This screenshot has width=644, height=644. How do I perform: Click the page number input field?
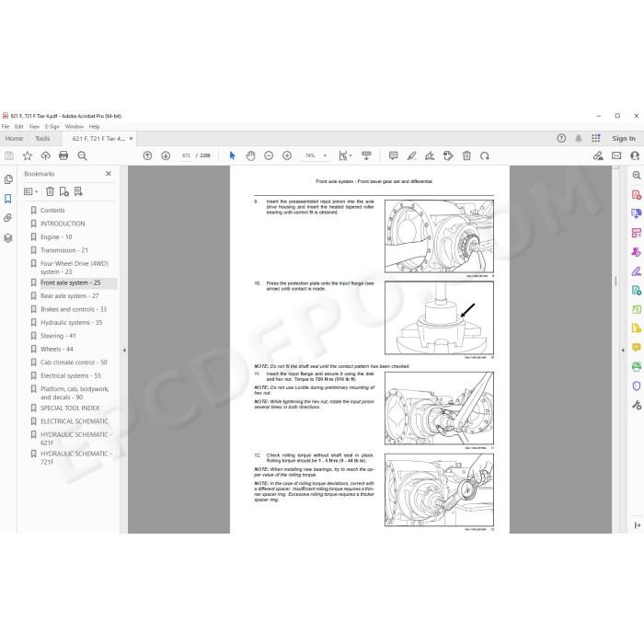point(186,155)
